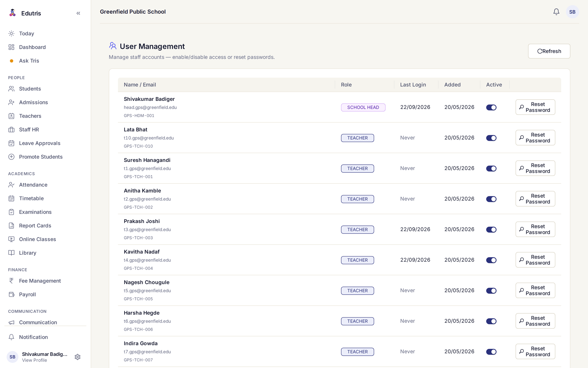This screenshot has width=588, height=368.
Task: Click the Edutris logo icon
Action: point(12,13)
